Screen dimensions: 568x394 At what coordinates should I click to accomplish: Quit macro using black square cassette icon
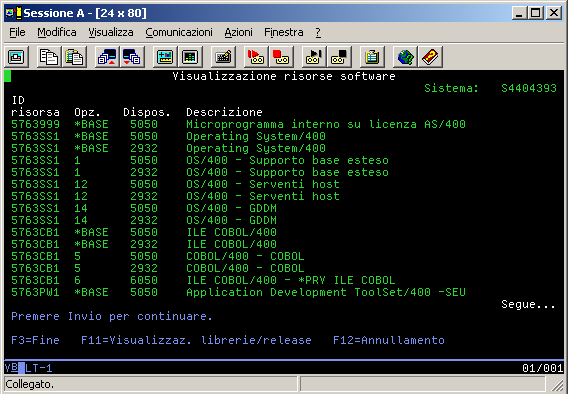[x=339, y=57]
